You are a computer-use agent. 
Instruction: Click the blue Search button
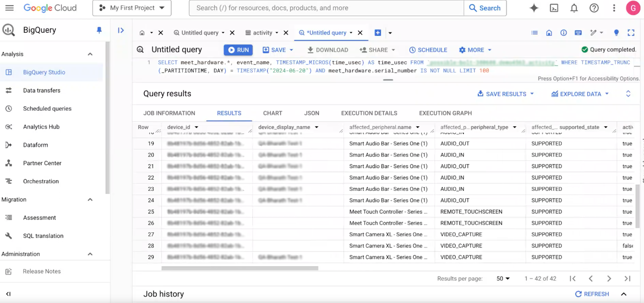(x=485, y=8)
